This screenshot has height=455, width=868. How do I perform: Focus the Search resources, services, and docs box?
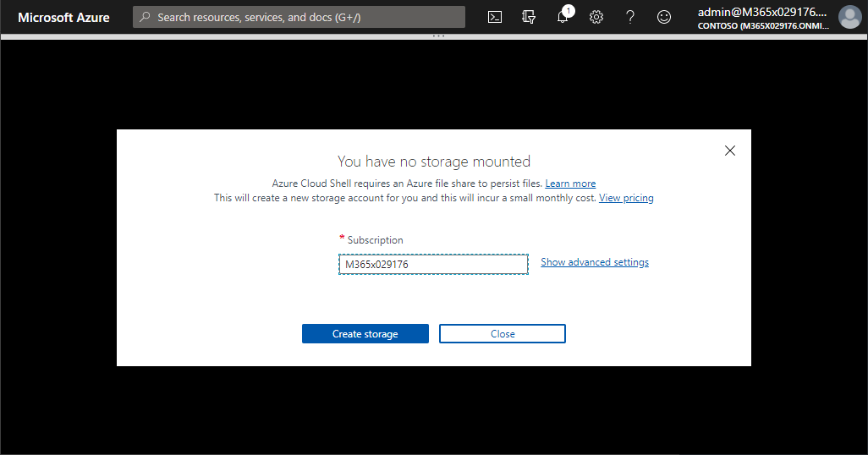[x=299, y=17]
